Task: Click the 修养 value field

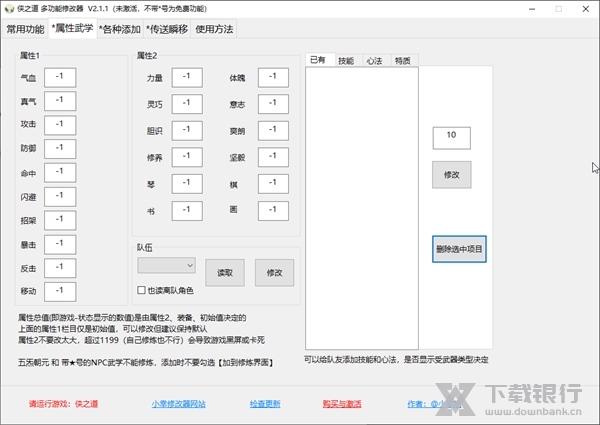Action: pos(187,157)
